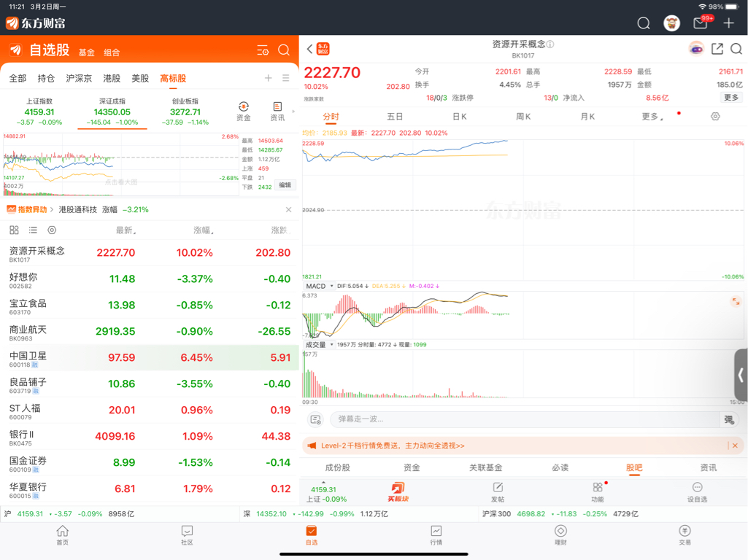Share the 资源开采概念 page
This screenshot has height=560, width=748.
coord(717,49)
